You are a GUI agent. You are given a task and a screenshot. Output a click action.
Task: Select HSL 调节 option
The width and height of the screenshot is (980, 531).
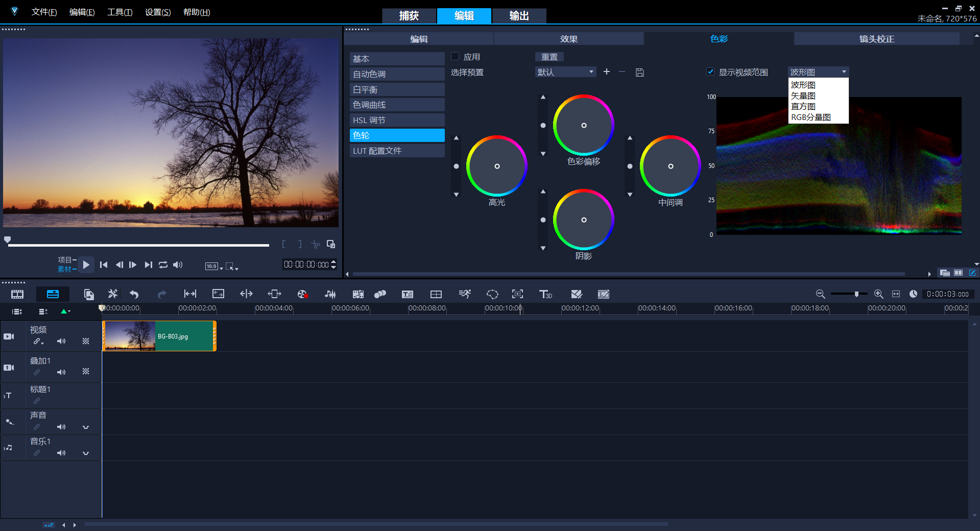(x=397, y=120)
